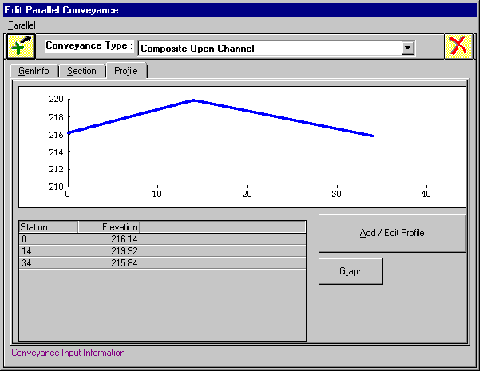Select the station 0 table row
This screenshot has width=480, height=371.
coord(162,239)
